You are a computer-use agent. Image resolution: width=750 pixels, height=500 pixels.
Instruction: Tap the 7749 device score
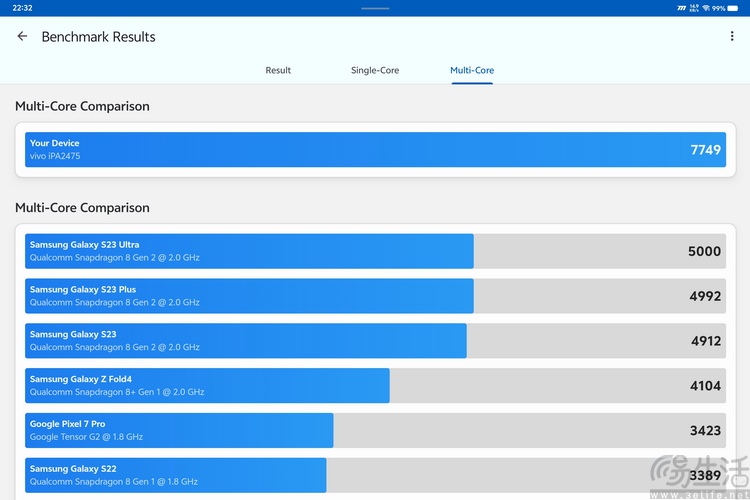706,150
